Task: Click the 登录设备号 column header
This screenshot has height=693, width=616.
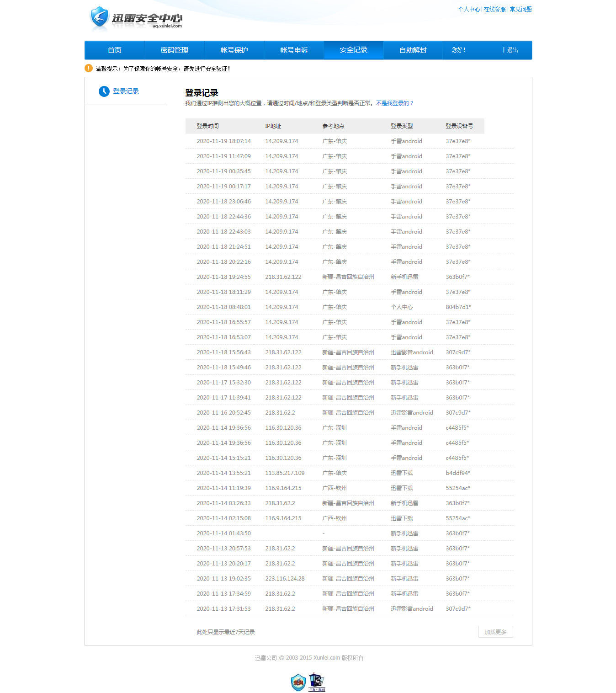Action: pos(459,126)
